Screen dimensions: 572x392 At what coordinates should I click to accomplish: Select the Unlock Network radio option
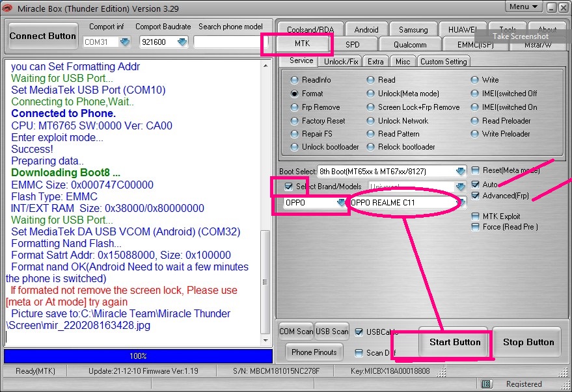coord(371,120)
